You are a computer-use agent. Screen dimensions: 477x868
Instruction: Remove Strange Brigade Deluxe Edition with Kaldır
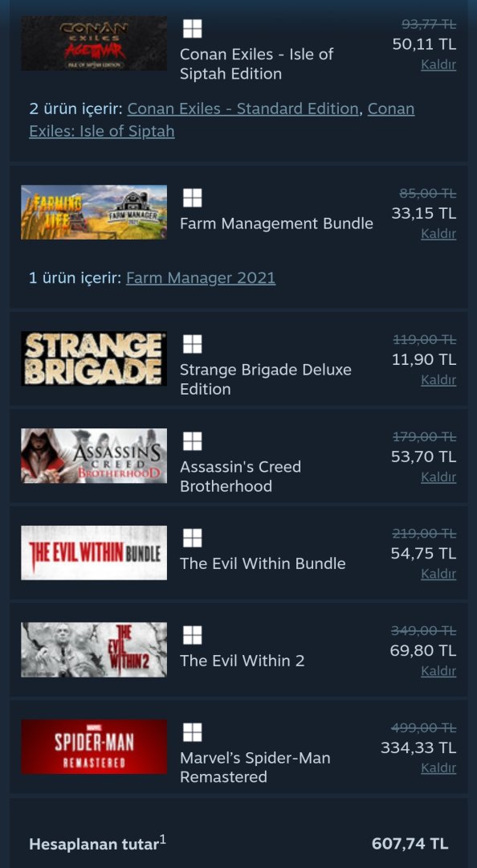438,380
